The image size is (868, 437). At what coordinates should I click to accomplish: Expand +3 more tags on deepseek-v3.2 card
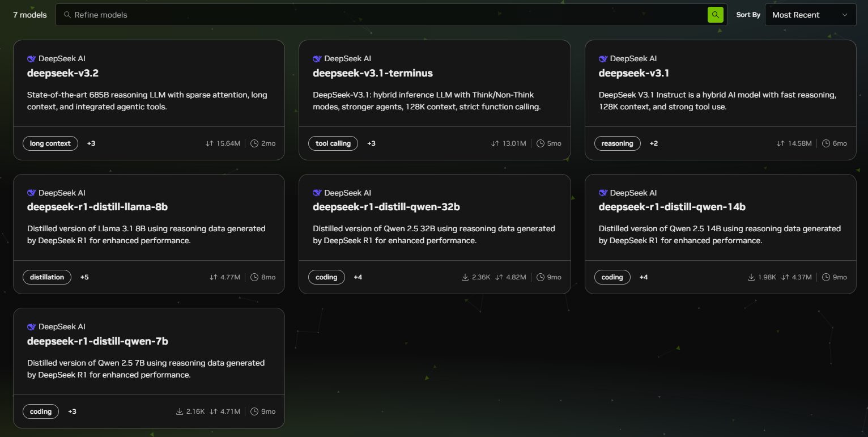pyautogui.click(x=91, y=143)
